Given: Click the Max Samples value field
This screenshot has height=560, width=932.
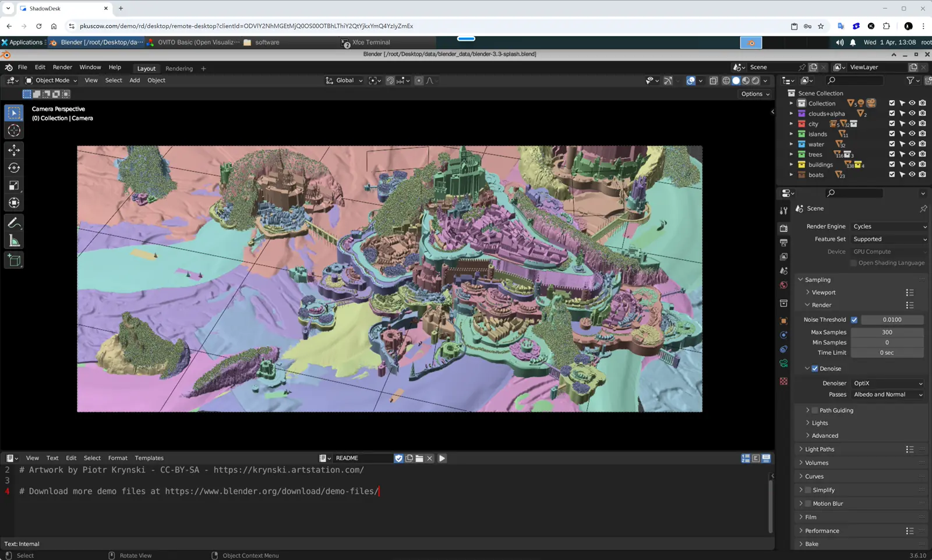Looking at the screenshot, I should (887, 332).
